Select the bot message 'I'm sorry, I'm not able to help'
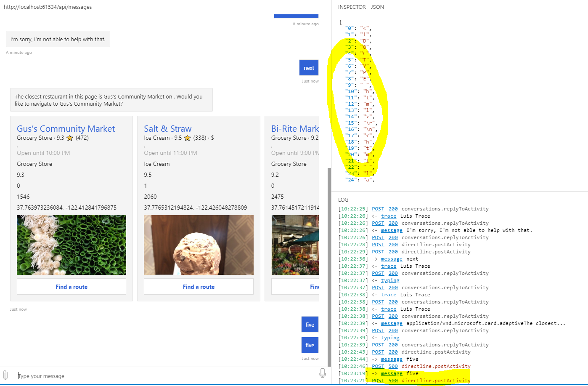This screenshot has height=386, width=588. pyautogui.click(x=58, y=39)
